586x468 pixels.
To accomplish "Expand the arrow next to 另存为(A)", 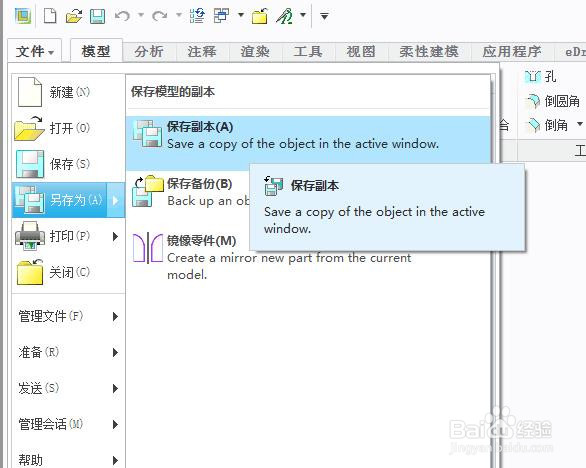I will click(x=115, y=200).
